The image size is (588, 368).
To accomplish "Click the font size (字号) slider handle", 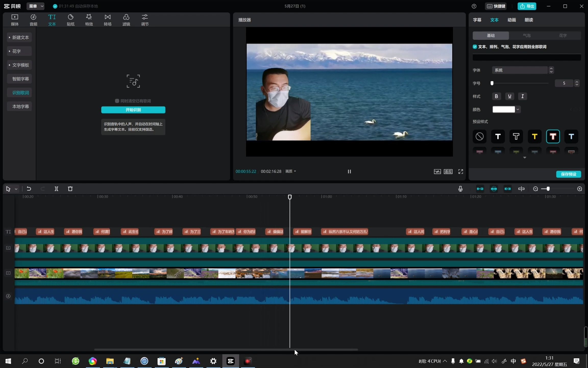I will click(492, 83).
